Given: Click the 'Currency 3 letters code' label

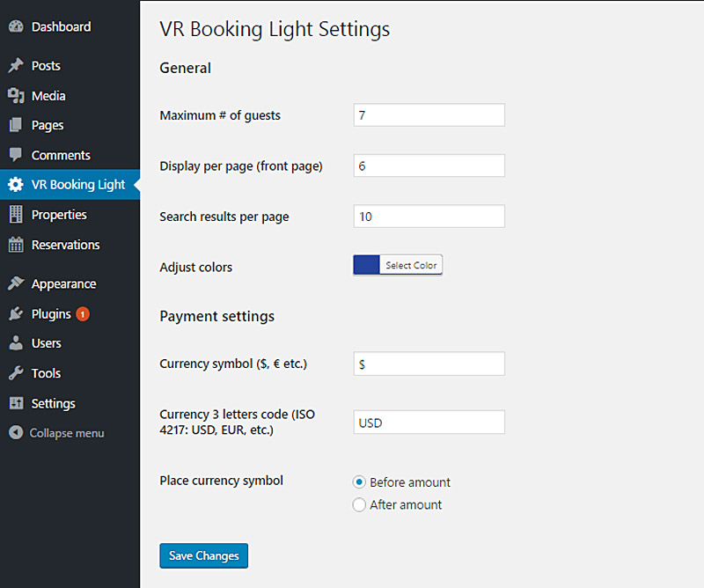Looking at the screenshot, I should 238,422.
